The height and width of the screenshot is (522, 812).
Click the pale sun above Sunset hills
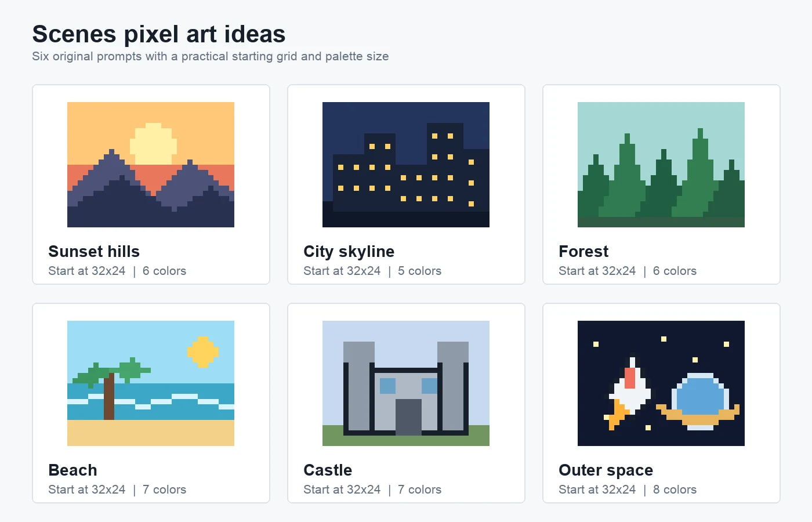[x=154, y=144]
